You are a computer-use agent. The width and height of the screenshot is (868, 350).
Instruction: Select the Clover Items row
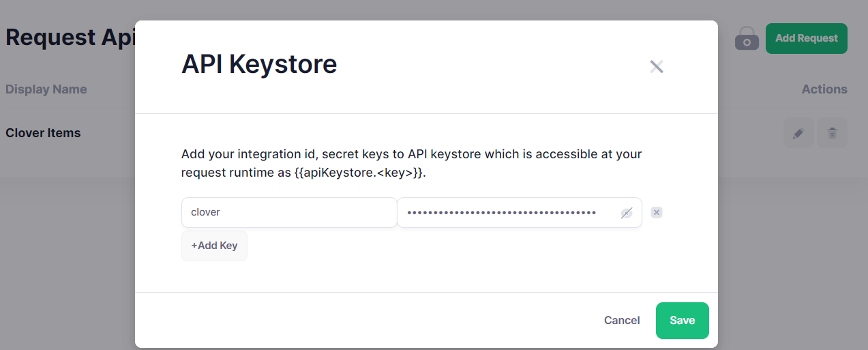click(43, 133)
